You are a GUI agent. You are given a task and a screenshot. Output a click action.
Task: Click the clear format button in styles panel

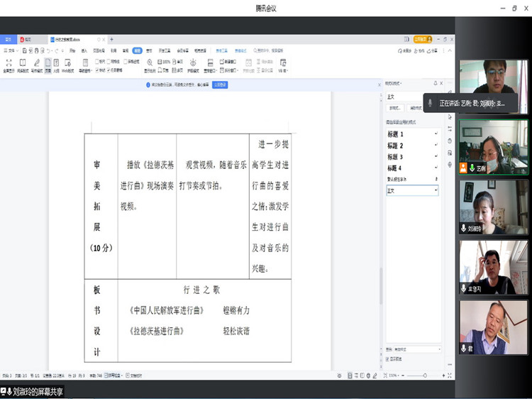[x=415, y=108]
